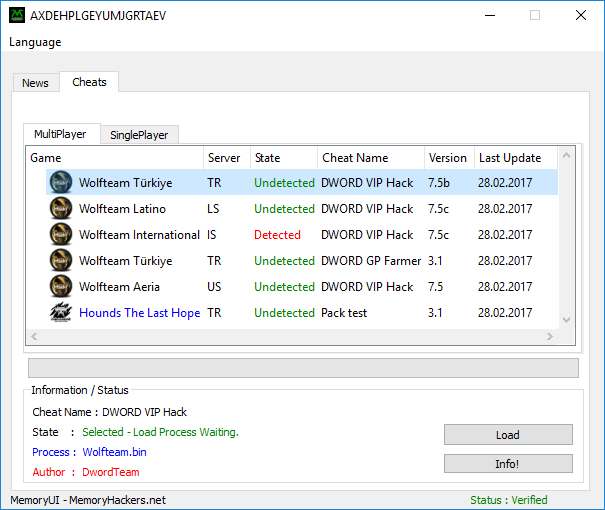Click the US server cell
605x510 pixels.
214,287
